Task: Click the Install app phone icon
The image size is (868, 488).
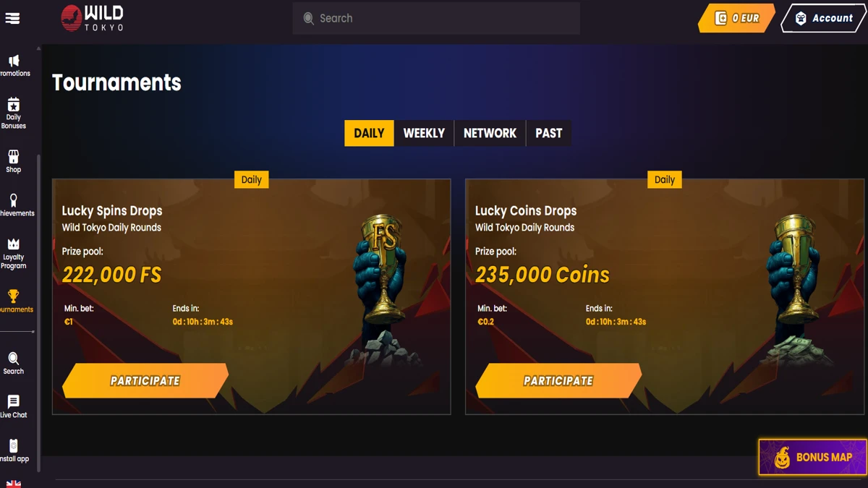Action: point(14,446)
